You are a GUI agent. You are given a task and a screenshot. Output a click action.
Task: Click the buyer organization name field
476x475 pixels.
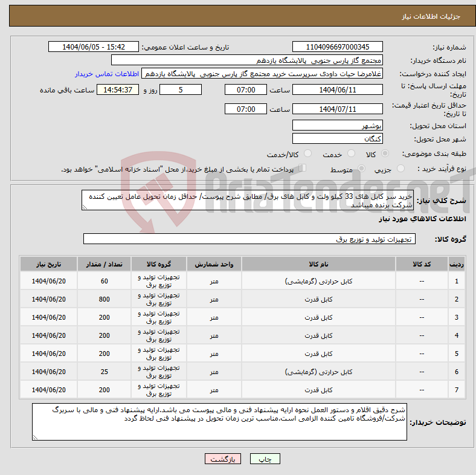tap(247, 60)
